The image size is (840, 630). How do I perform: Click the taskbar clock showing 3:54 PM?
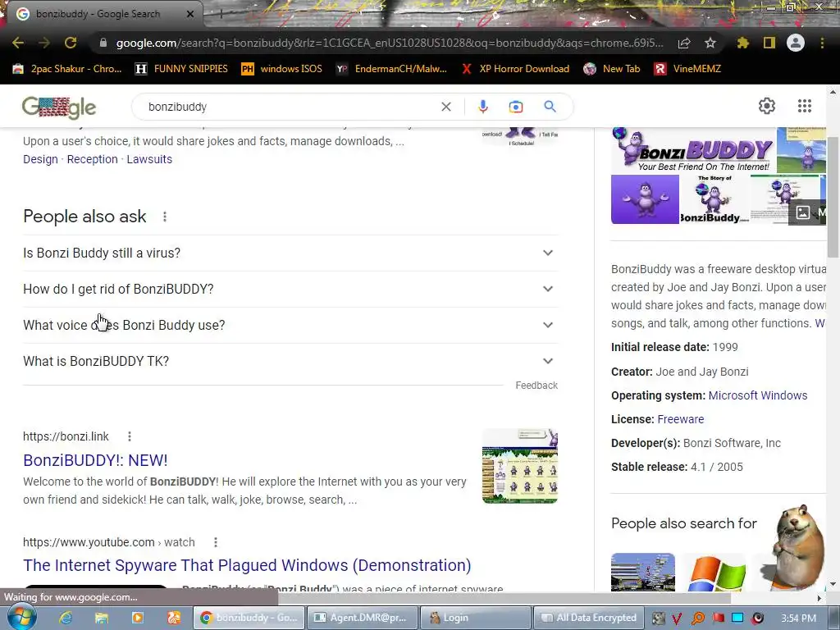coord(798,619)
